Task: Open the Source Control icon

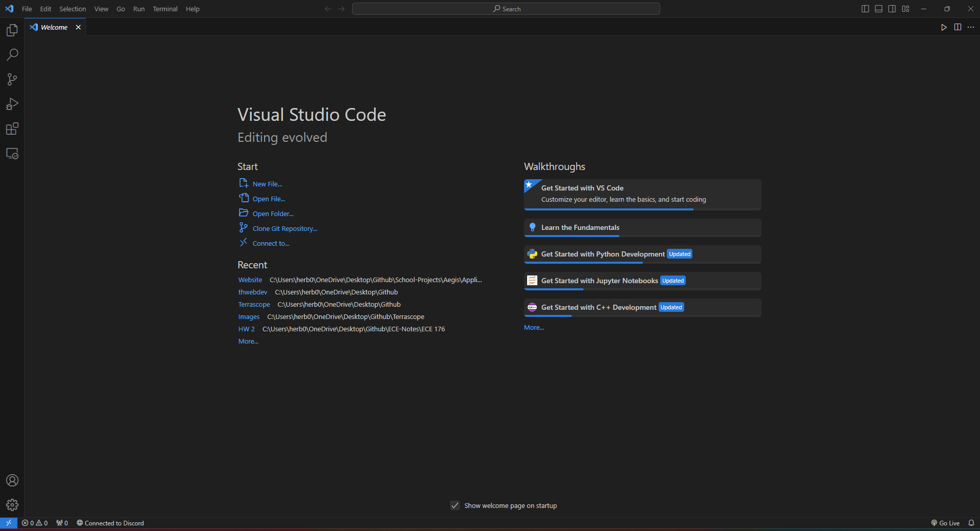Action: [12, 79]
